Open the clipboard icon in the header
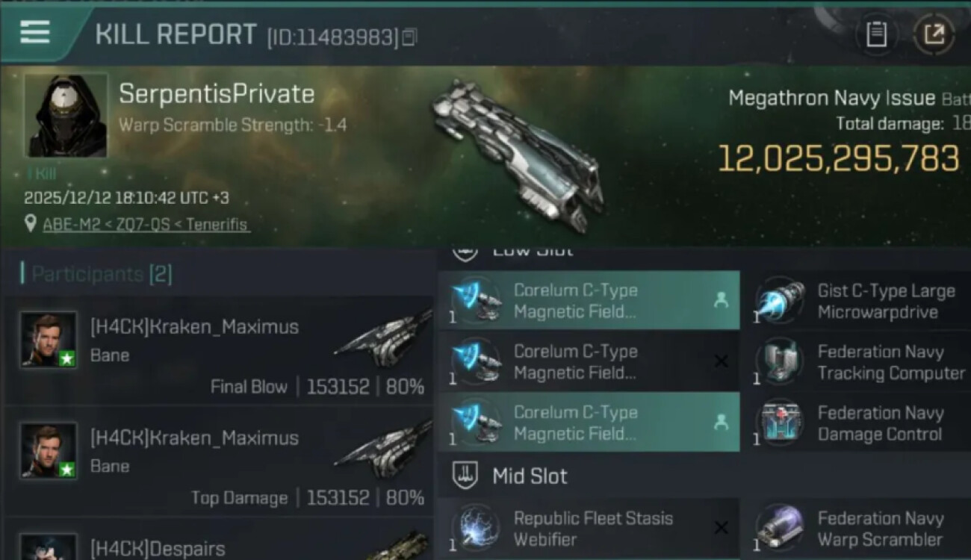This screenshot has height=560, width=971. click(876, 34)
